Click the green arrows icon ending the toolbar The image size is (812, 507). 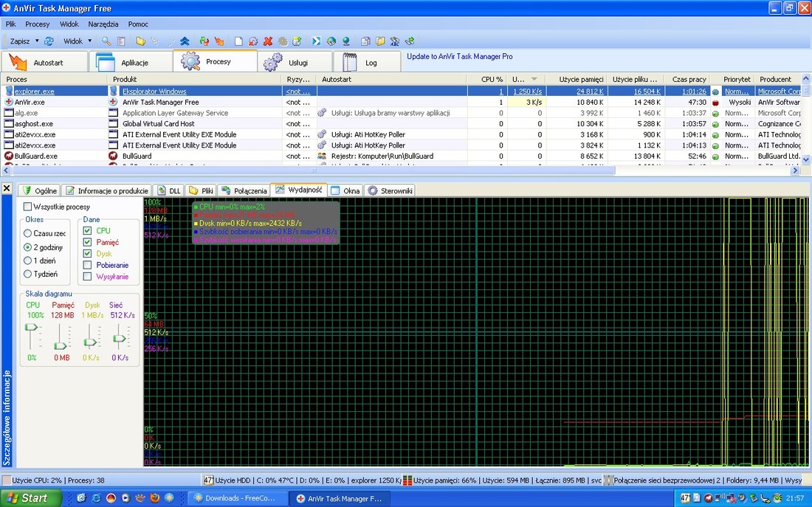click(410, 41)
